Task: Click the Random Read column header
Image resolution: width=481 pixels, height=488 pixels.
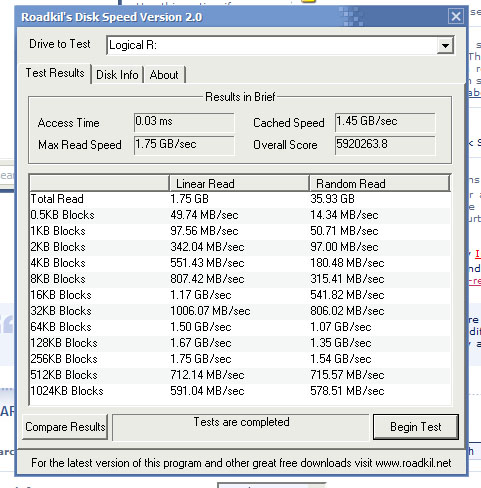Action: click(379, 183)
